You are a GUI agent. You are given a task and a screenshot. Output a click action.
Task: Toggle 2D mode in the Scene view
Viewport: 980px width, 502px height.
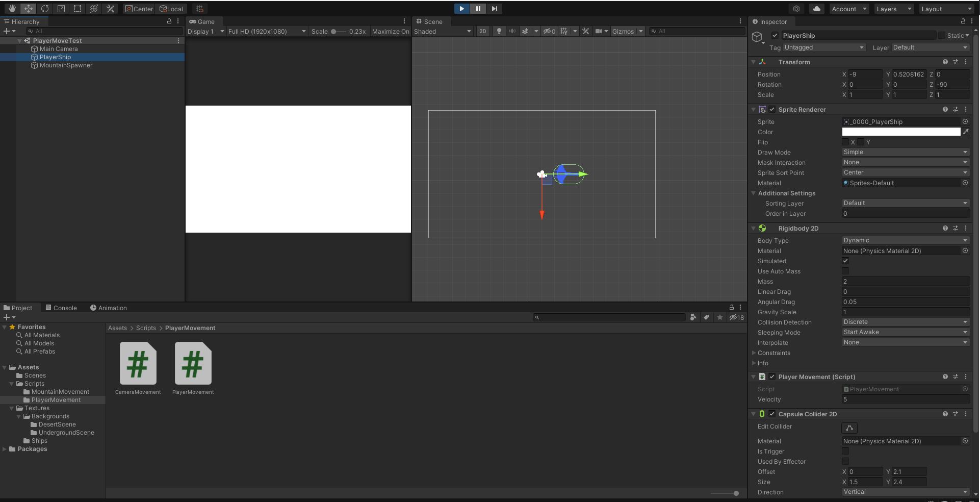(x=482, y=31)
